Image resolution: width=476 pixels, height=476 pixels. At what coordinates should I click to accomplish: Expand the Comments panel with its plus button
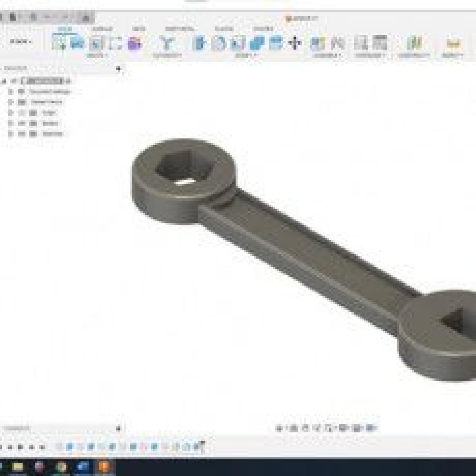(x=118, y=429)
